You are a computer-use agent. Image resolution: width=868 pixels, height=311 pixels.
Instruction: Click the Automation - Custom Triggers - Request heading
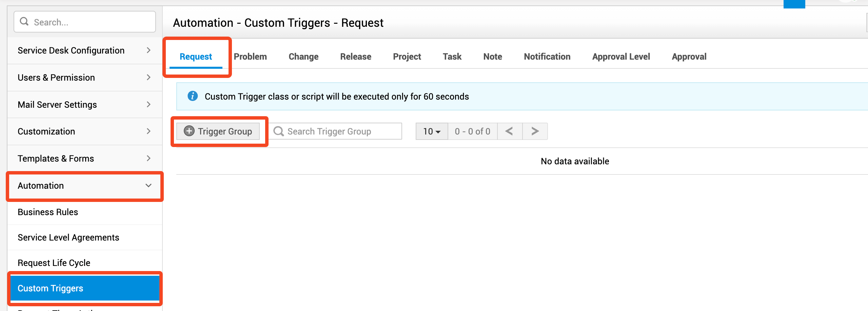coord(278,23)
